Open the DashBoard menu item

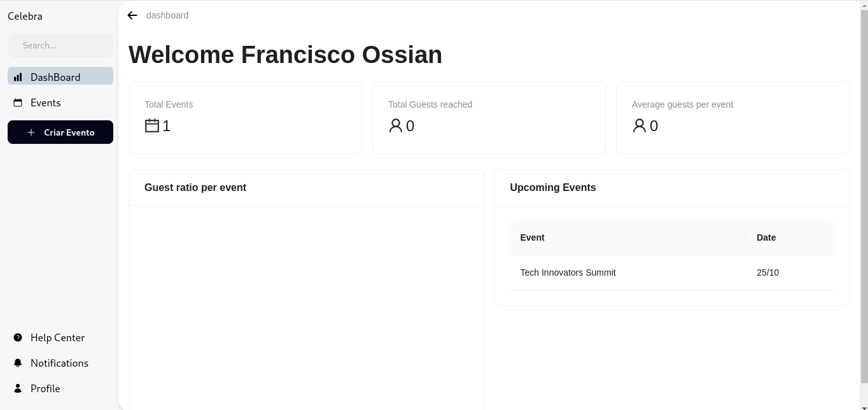coord(60,77)
